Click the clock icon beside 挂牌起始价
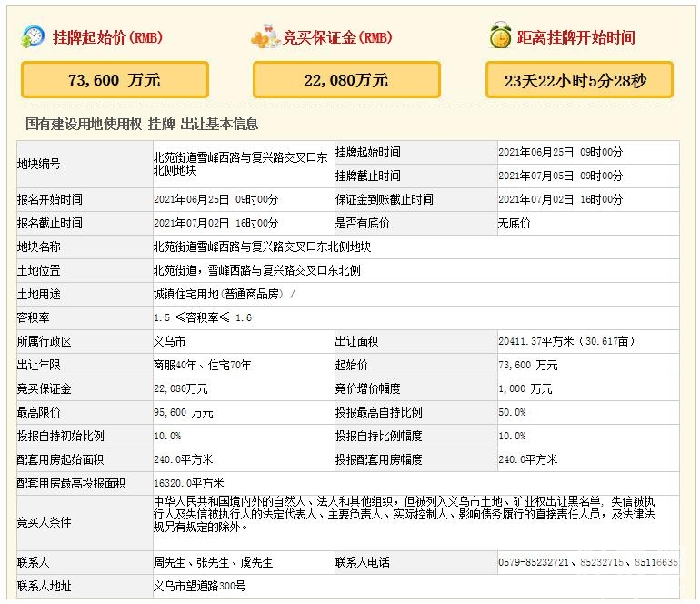This screenshot has width=700, height=604. 34,37
